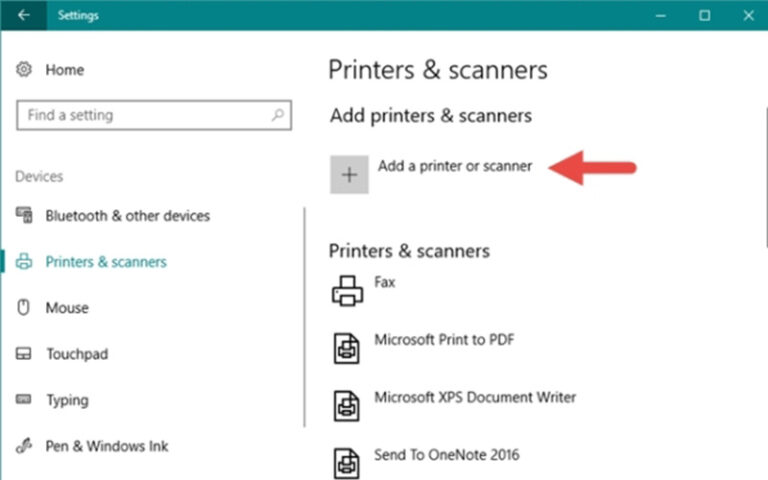
Task: Minimize the Settings window
Action: (x=661, y=16)
